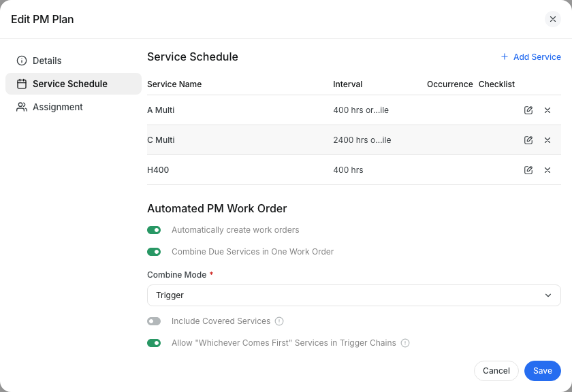
Task: Remove the A Multi service row
Action: click(x=547, y=110)
